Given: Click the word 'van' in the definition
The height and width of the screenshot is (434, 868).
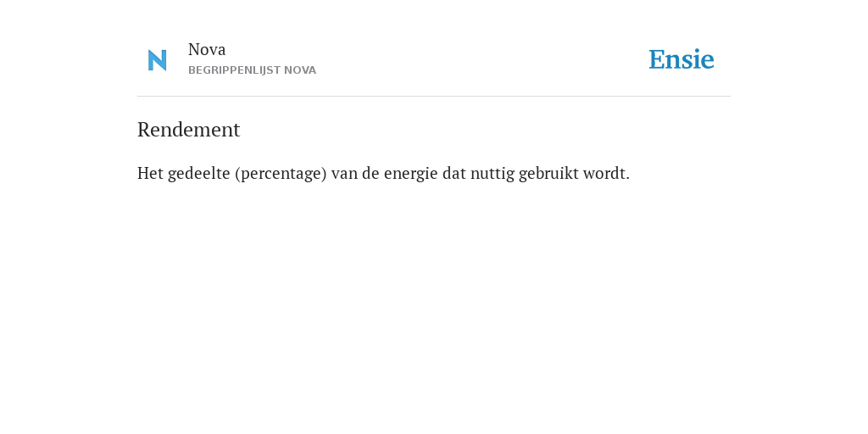Looking at the screenshot, I should 344,174.
